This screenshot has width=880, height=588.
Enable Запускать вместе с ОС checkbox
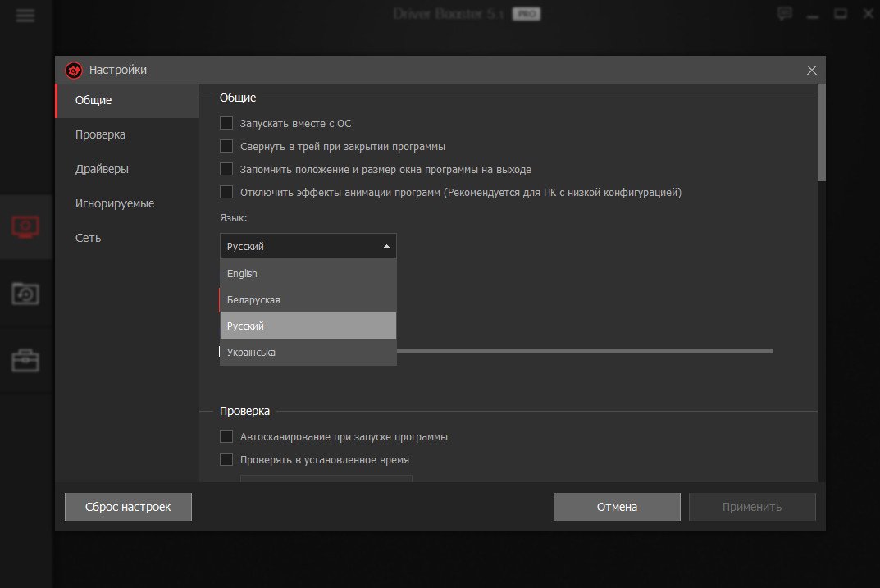227,124
